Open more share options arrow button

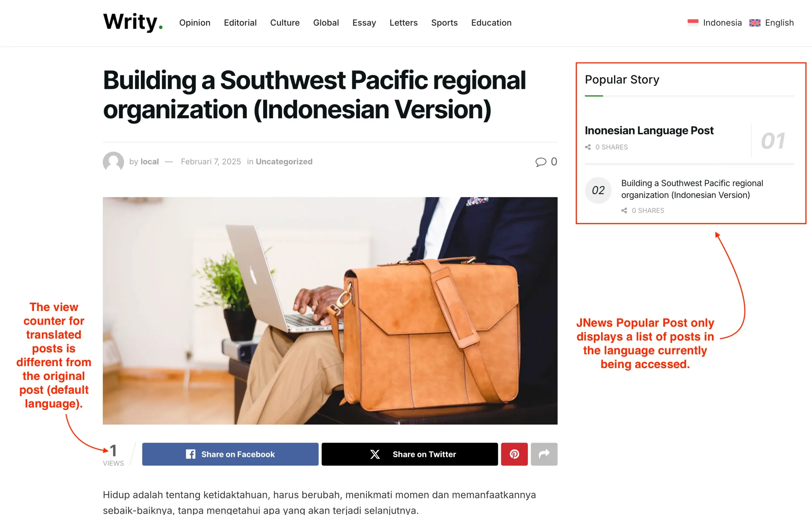point(544,454)
